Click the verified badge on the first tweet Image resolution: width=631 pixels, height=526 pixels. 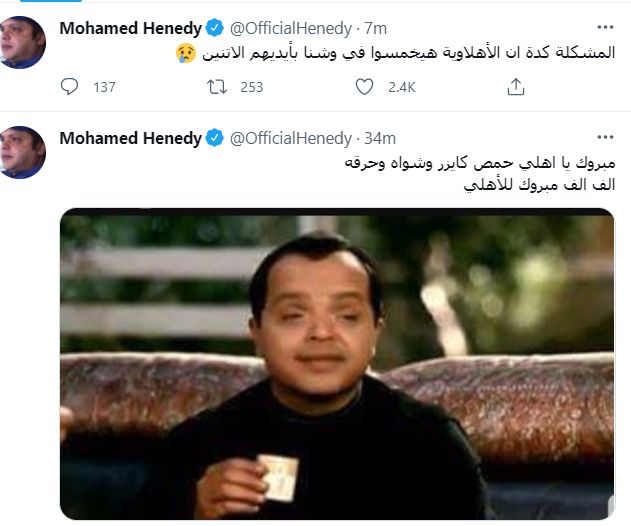click(214, 28)
